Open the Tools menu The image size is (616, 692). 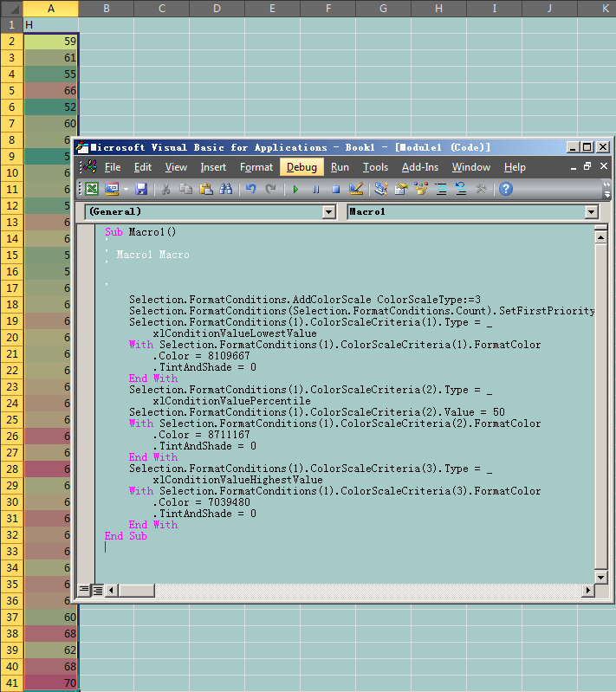pos(375,167)
